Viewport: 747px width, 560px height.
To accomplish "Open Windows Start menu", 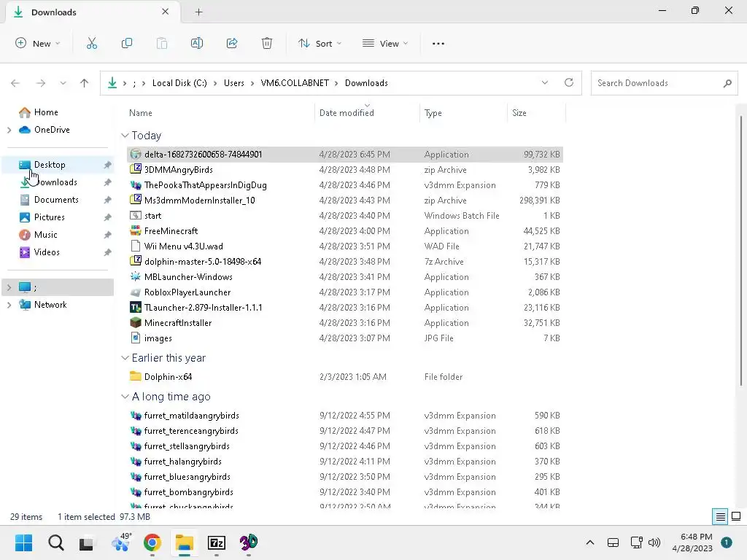I will coord(23,542).
